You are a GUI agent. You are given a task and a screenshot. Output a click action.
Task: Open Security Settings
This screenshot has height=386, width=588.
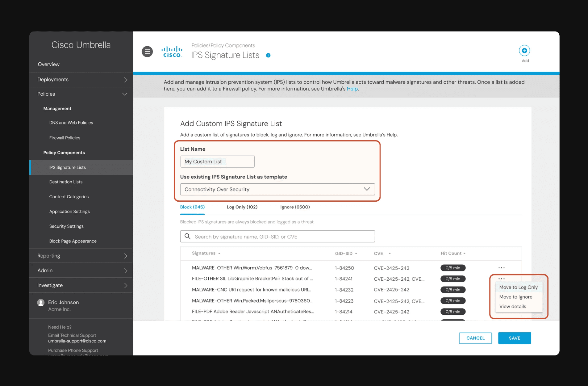pyautogui.click(x=66, y=226)
